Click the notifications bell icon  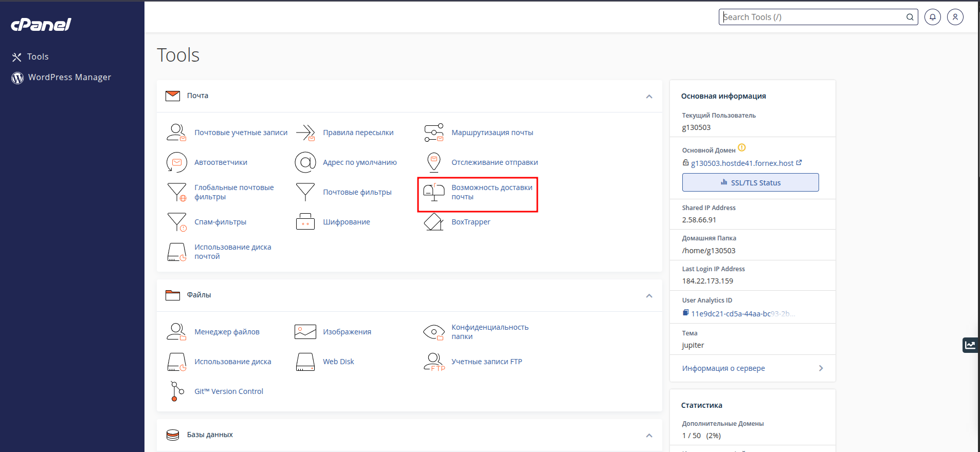tap(932, 17)
